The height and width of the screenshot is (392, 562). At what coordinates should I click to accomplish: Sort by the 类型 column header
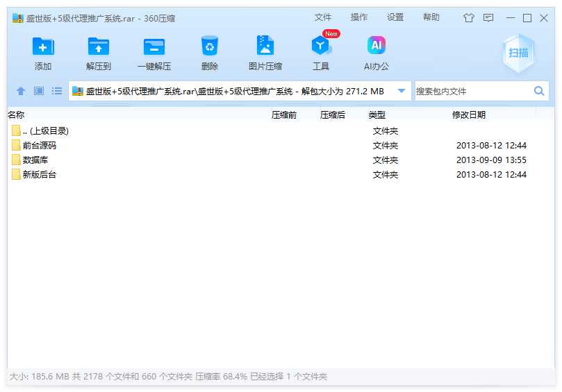click(377, 115)
